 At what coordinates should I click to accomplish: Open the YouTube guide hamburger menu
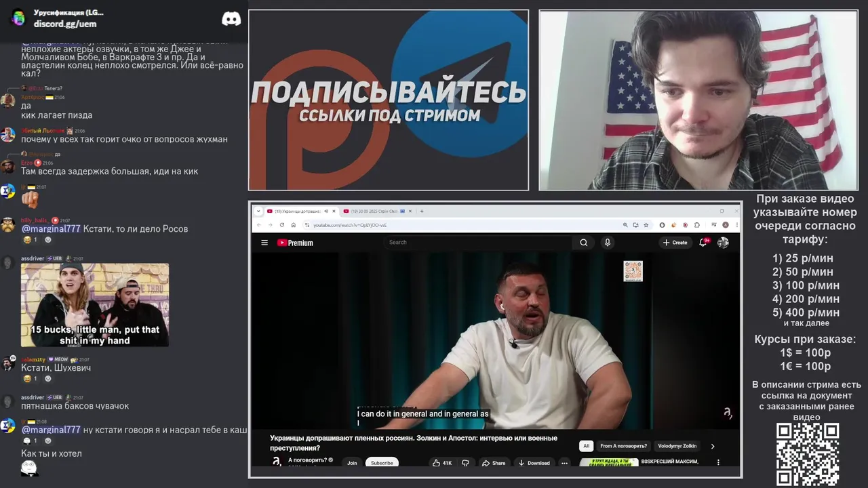(x=264, y=243)
